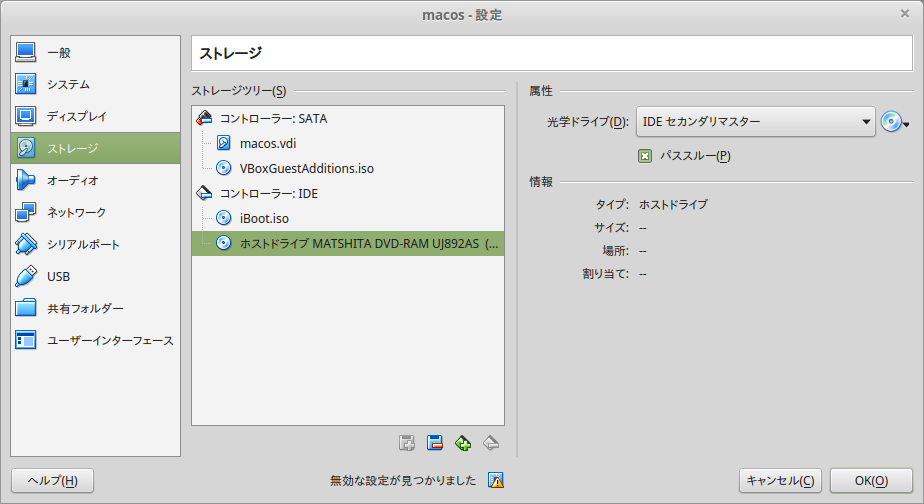The width and height of the screenshot is (924, 504).
Task: Click the USB plug icon
Action: [x=26, y=276]
